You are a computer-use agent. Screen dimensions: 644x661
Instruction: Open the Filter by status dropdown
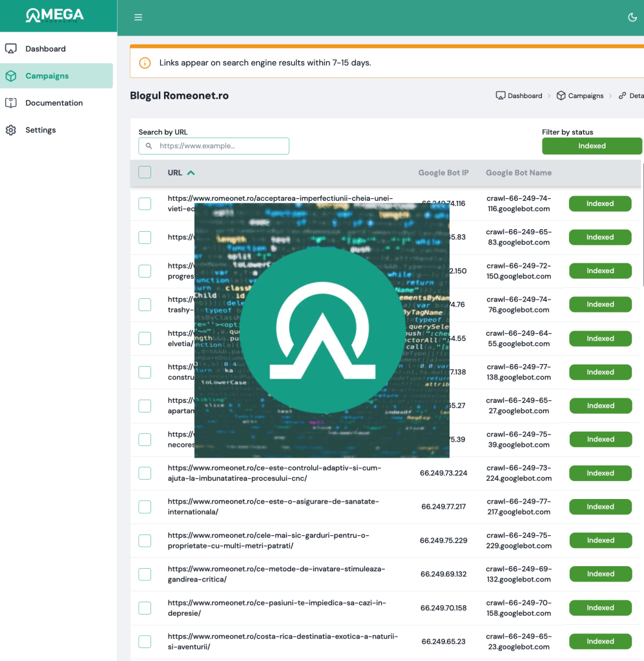click(592, 146)
